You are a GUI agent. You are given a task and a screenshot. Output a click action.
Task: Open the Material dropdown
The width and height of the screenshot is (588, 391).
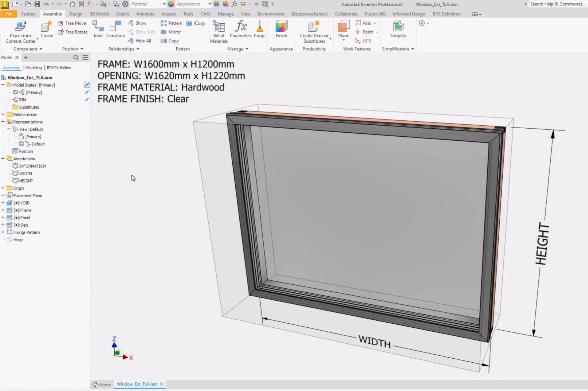point(164,4)
